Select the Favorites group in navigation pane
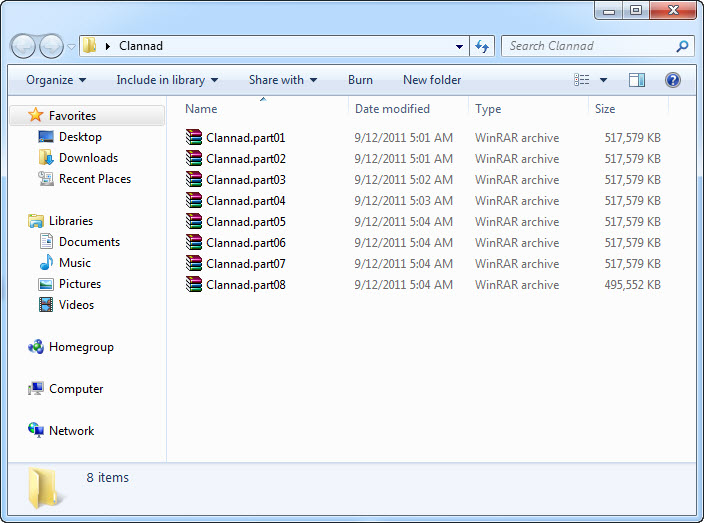704x523 pixels. coord(88,115)
